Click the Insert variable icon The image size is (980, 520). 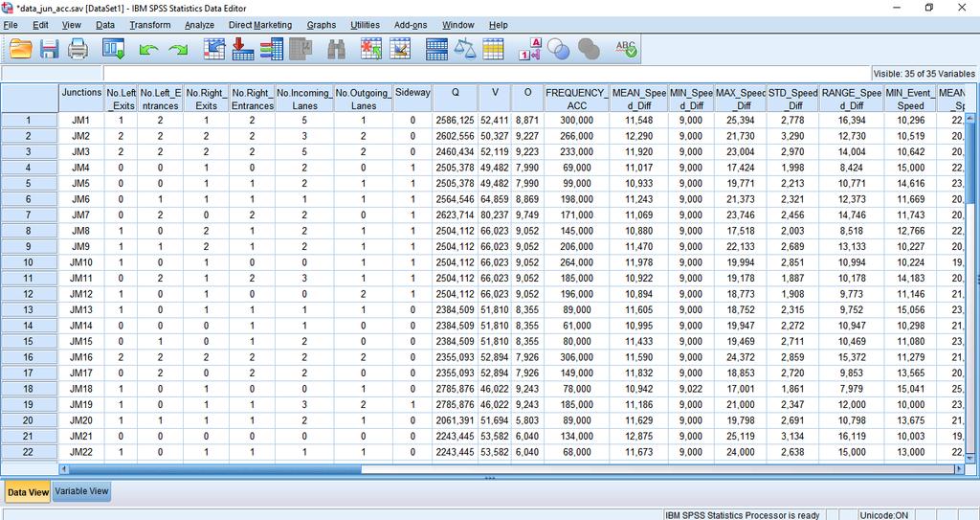pyautogui.click(x=400, y=49)
